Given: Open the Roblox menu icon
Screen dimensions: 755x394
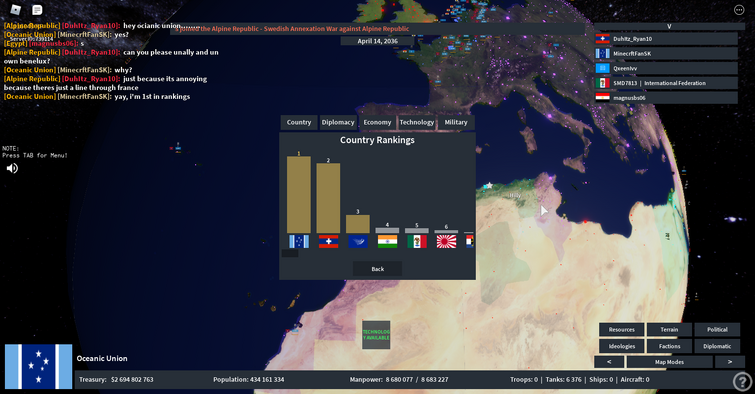Looking at the screenshot, I should tap(16, 10).
